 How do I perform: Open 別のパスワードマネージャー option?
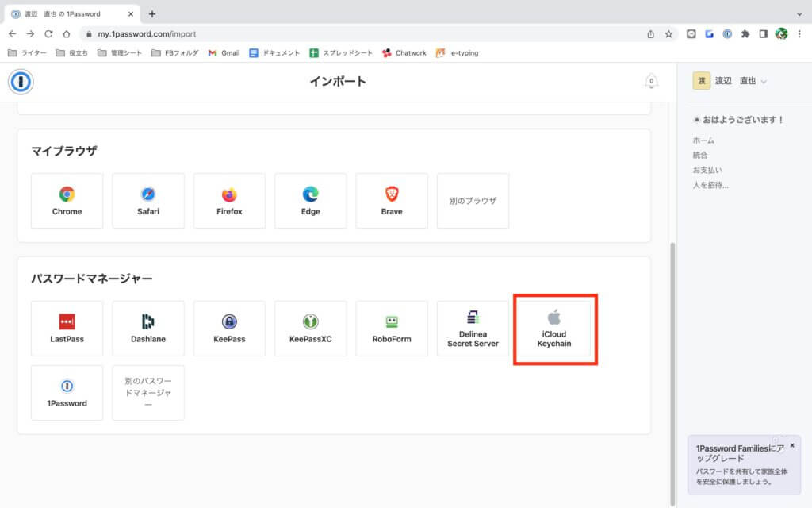click(x=148, y=392)
